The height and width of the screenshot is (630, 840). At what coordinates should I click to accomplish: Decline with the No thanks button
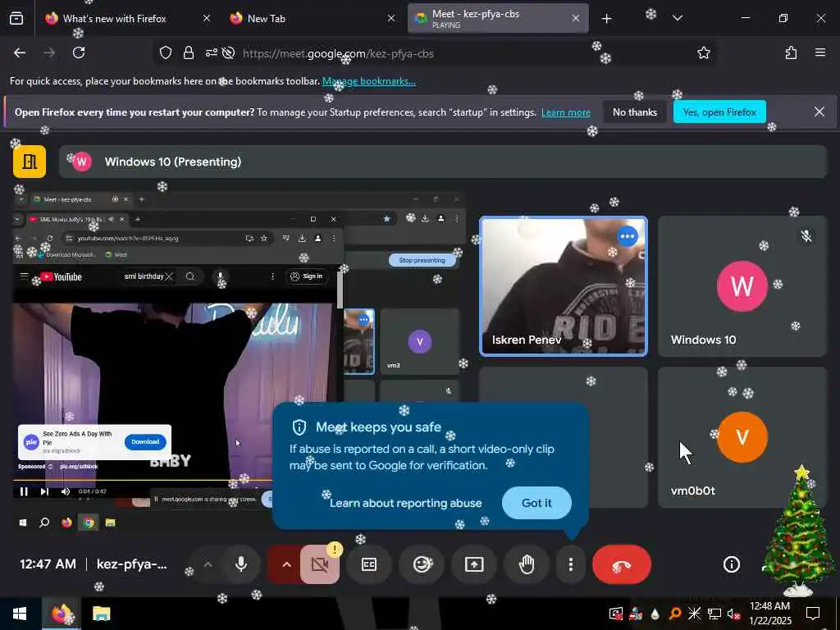coord(635,112)
